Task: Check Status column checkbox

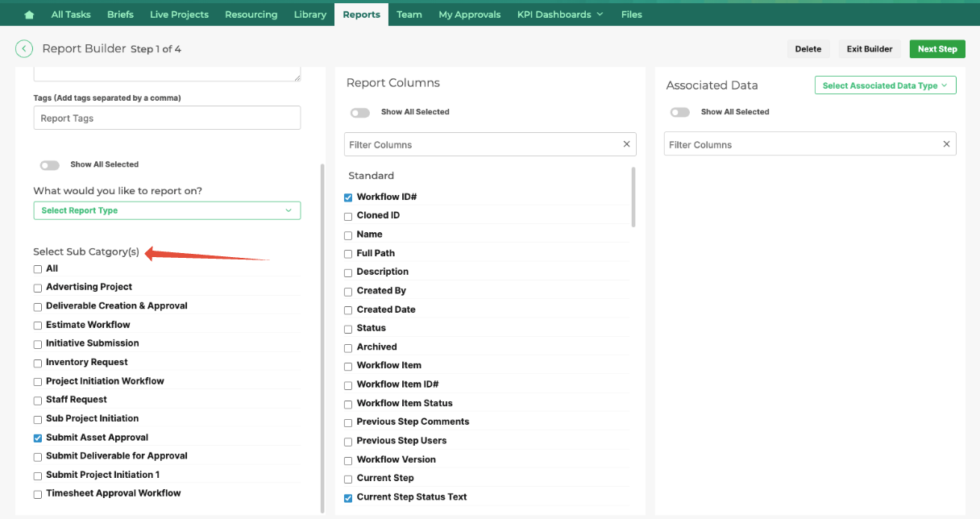Action: click(348, 329)
